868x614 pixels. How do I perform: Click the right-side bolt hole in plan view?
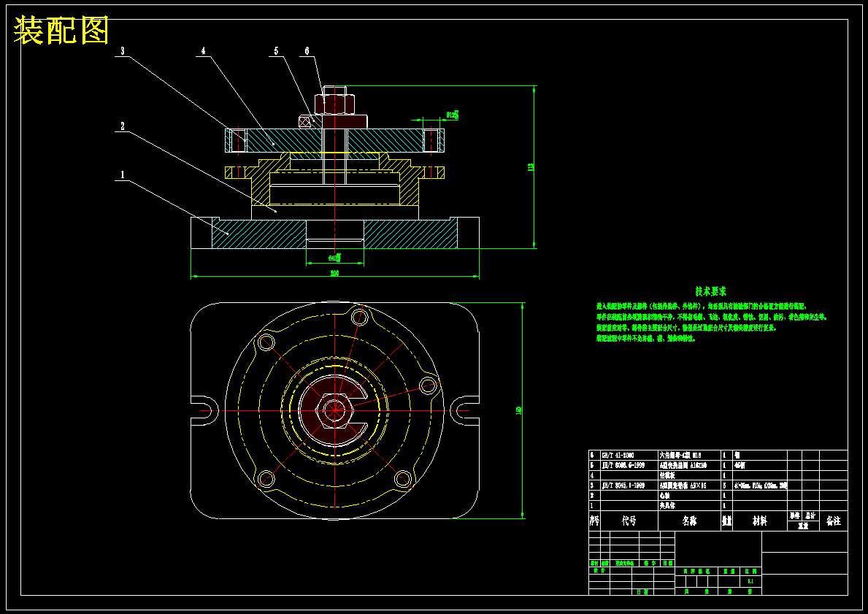429,385
